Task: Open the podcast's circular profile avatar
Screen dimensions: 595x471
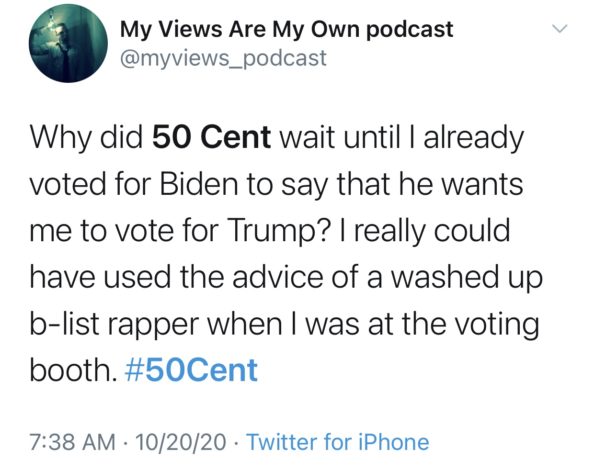Action: 68,43
